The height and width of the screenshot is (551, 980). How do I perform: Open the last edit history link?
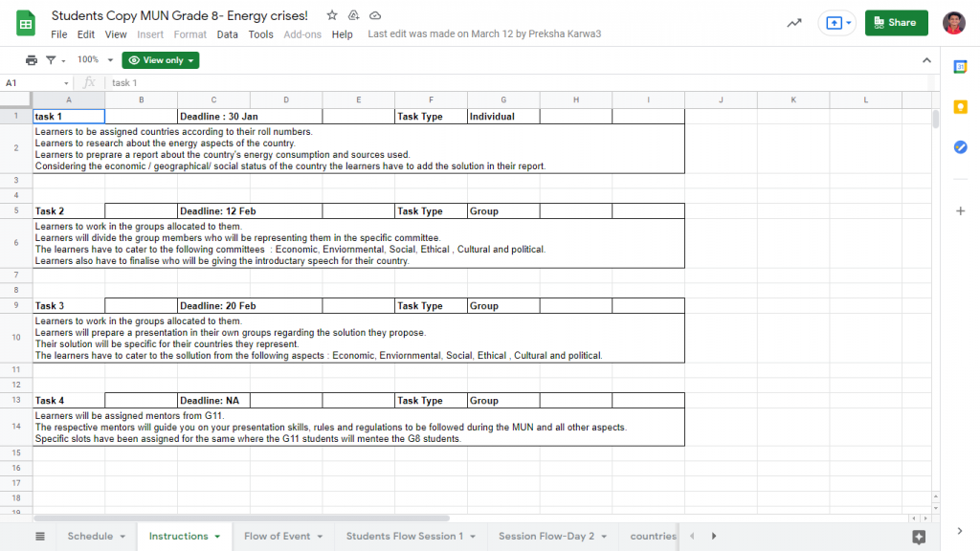484,33
